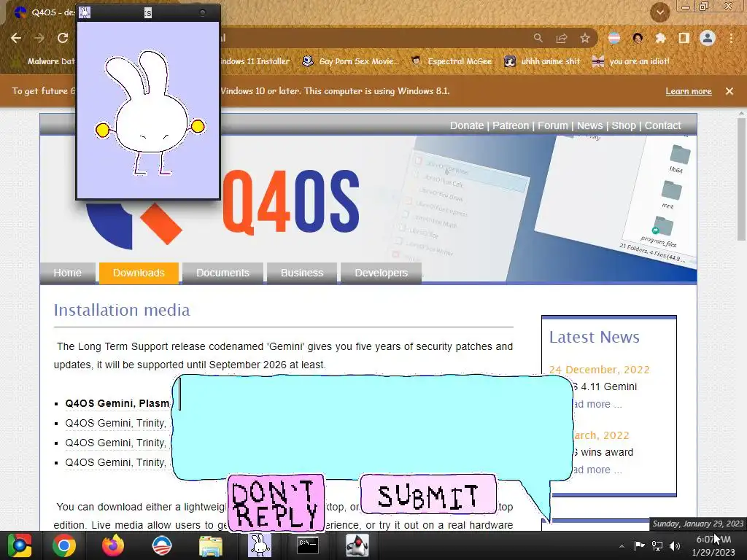The image size is (747, 560).
Task: Dismiss the Windows 8.1 update notice
Action: [x=729, y=91]
